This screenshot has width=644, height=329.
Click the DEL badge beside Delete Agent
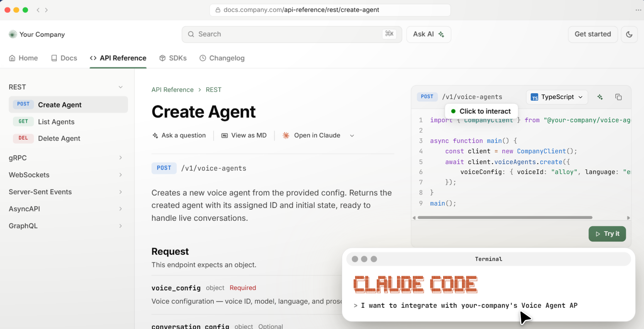[x=23, y=138]
